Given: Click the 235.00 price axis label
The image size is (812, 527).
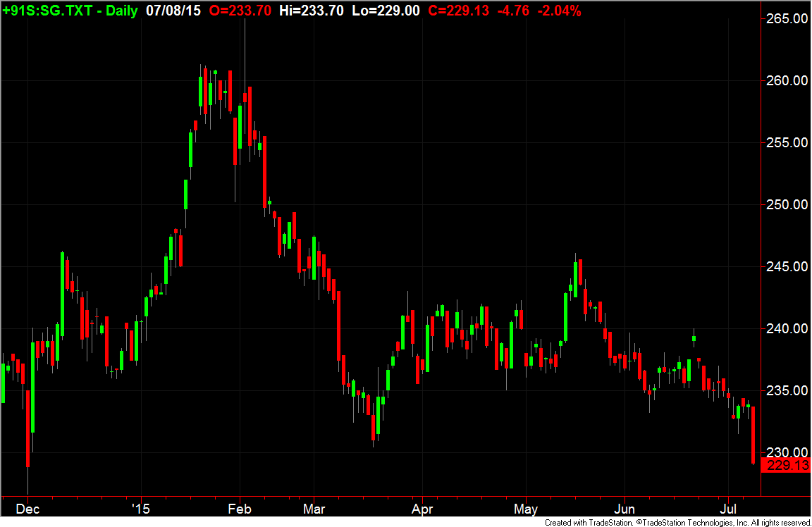Looking at the screenshot, I should tap(787, 390).
